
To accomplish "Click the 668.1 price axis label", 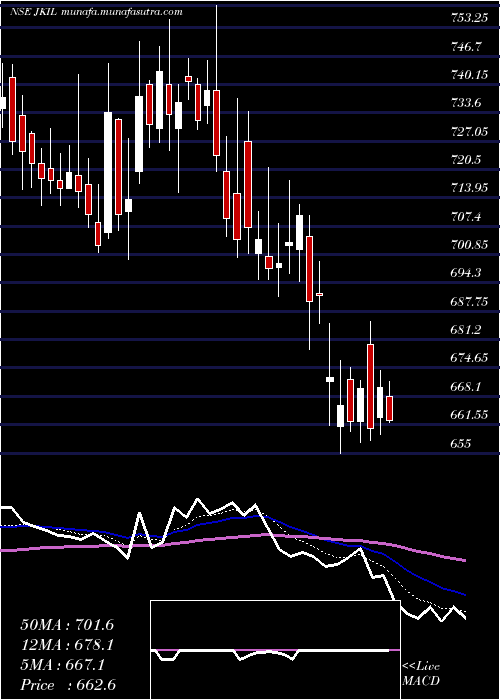I will pos(465,387).
